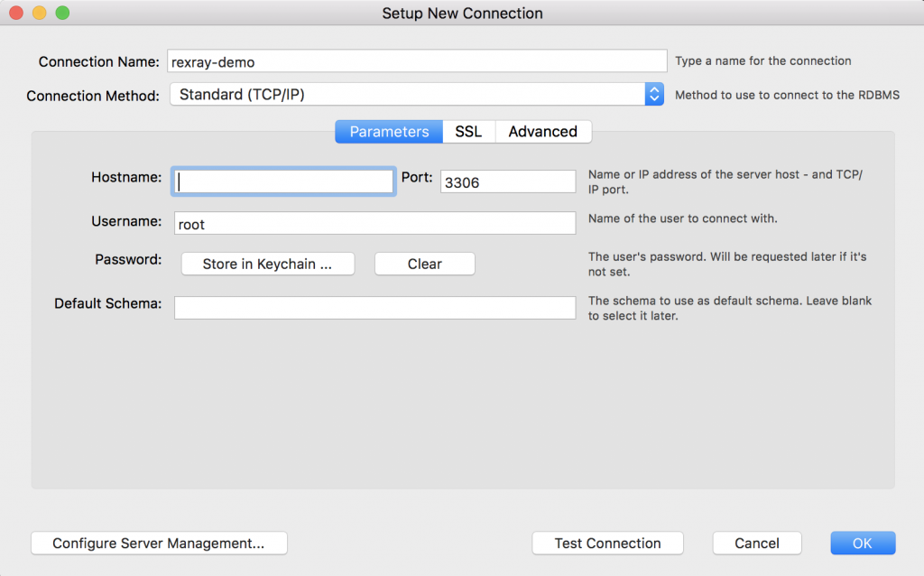Cancel the new connection setup
This screenshot has width=924, height=576.
tap(756, 543)
